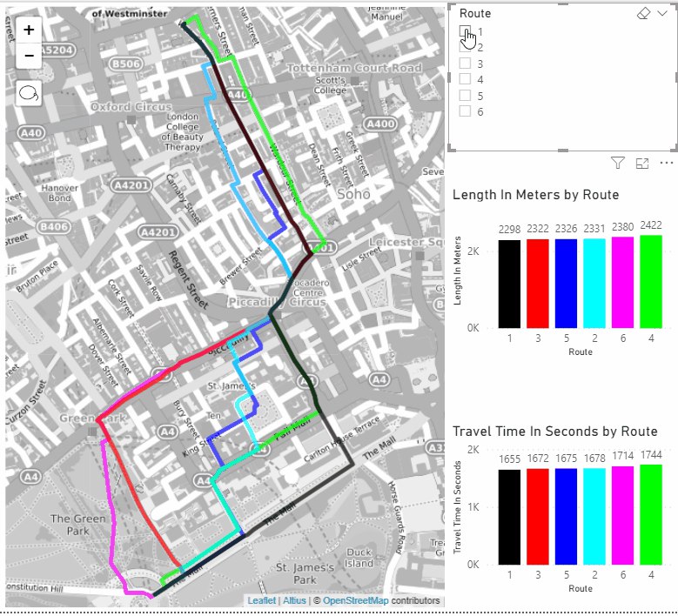Select the black Route 1 bar in Length chart
The height and width of the screenshot is (616, 678).
point(509,284)
